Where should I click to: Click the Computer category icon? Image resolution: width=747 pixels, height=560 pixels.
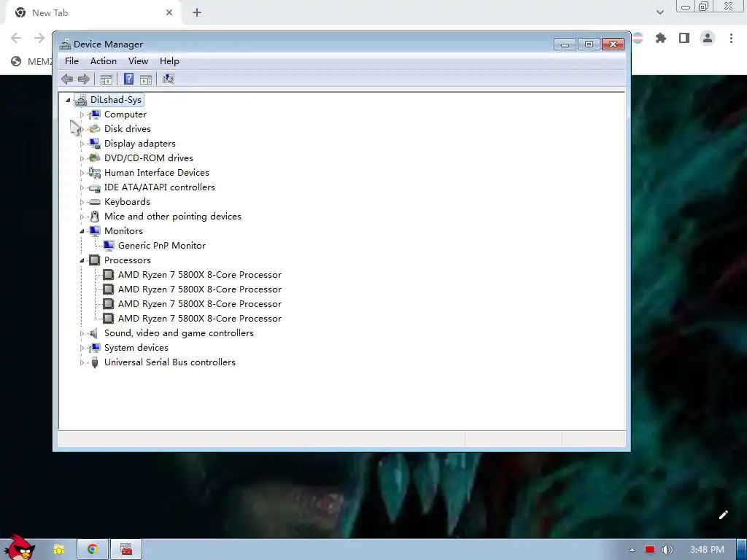(95, 114)
